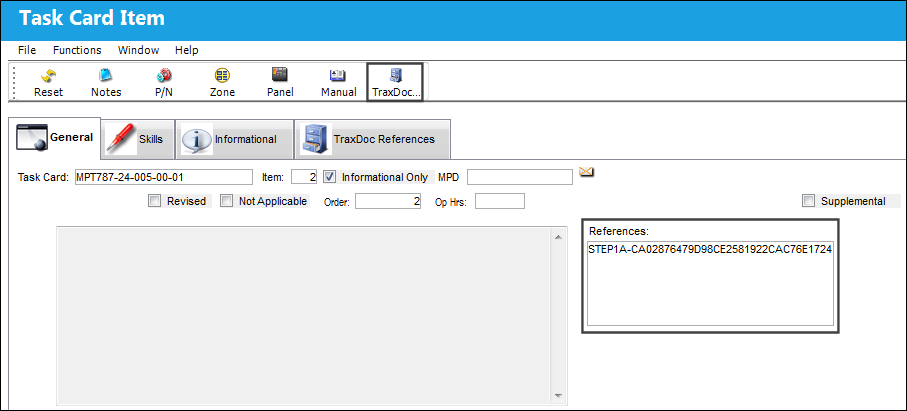Click the MPD input field

pos(520,177)
